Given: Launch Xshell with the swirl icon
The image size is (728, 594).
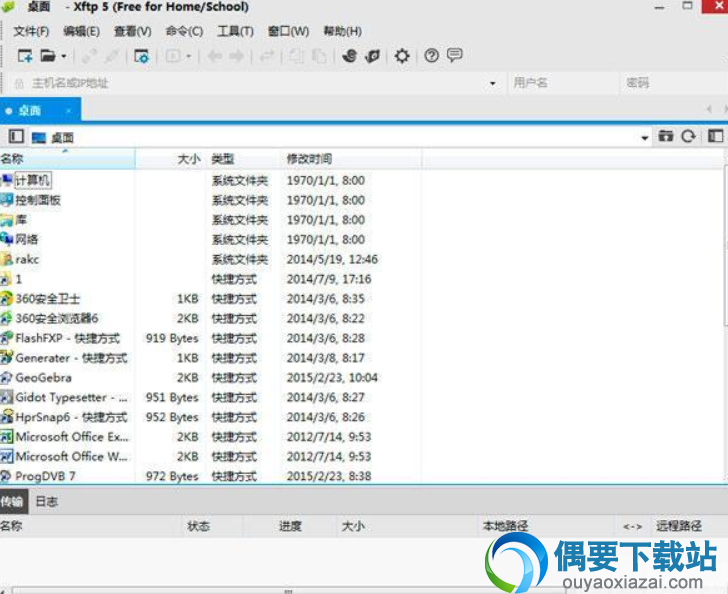Looking at the screenshot, I should pos(349,56).
